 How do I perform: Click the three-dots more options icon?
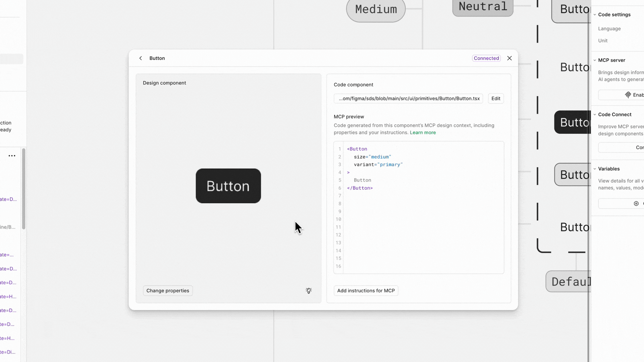click(x=12, y=156)
